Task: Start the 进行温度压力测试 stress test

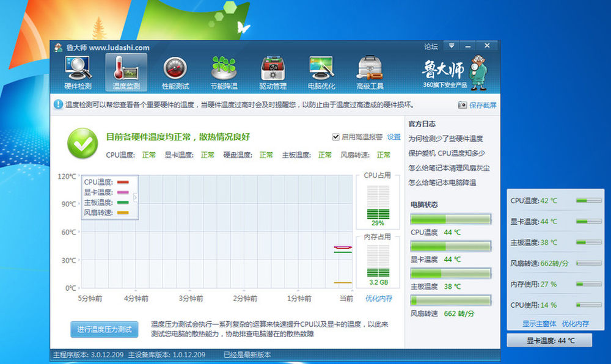Action: pyautogui.click(x=104, y=329)
